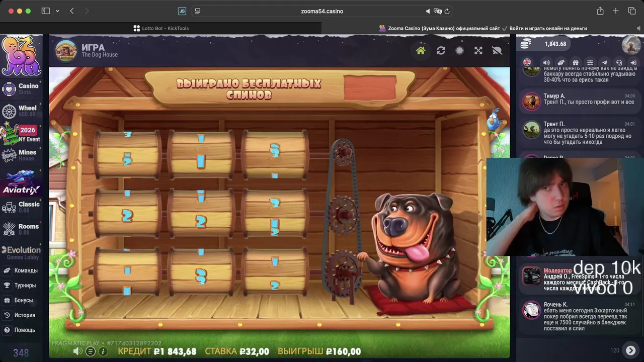Click Модератор label in chat
This screenshot has height=362, width=644.
point(557,270)
